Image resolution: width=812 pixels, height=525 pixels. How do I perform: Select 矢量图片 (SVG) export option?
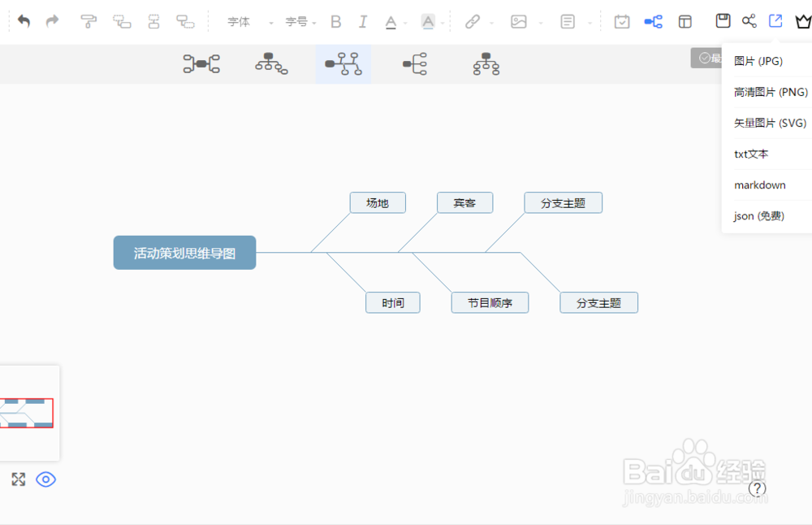click(771, 123)
